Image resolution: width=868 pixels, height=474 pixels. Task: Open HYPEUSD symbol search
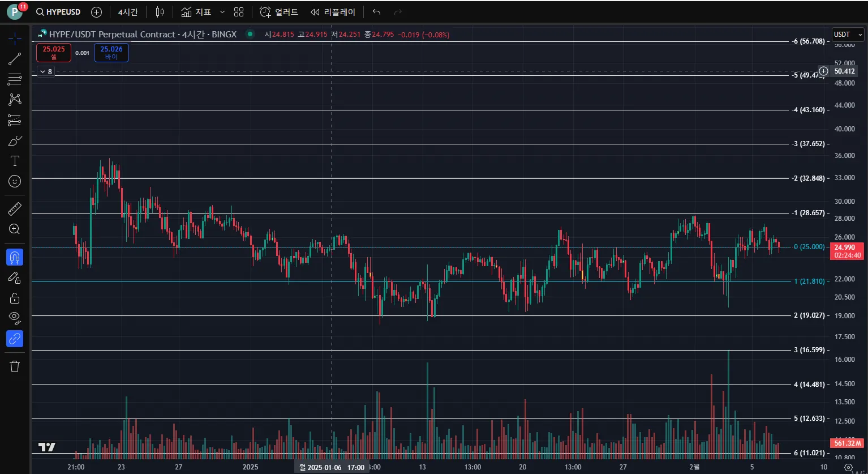[x=59, y=12]
